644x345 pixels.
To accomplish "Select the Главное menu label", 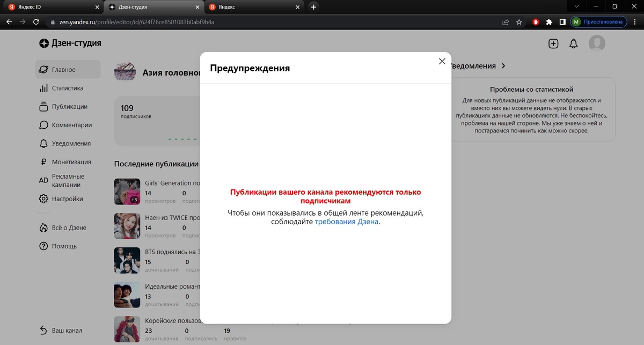I will point(64,70).
